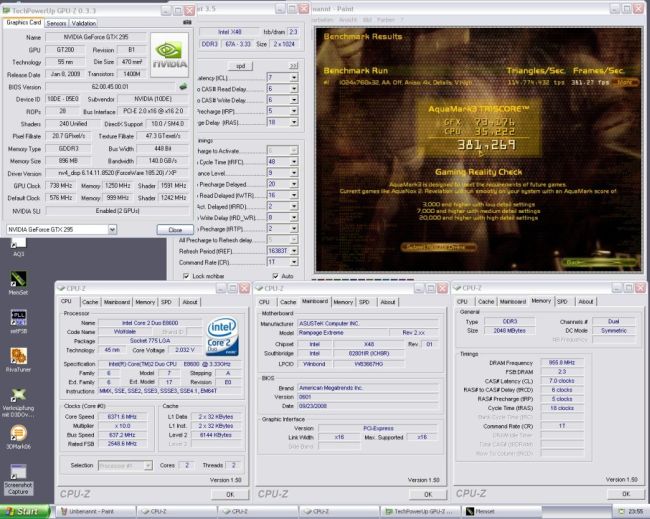The width and height of the screenshot is (650, 519).
Task: Click the AquaMark total score 381,269
Action: tap(487, 144)
